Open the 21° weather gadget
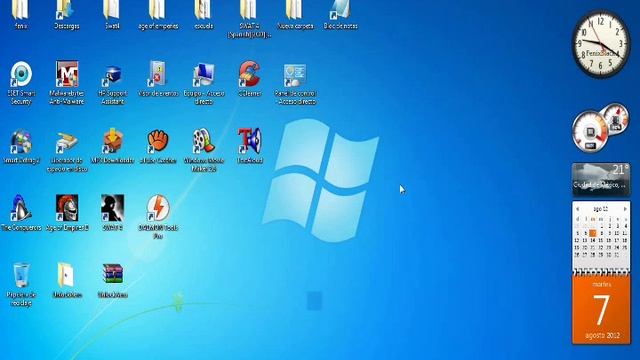This screenshot has width=640, height=360. click(601, 180)
